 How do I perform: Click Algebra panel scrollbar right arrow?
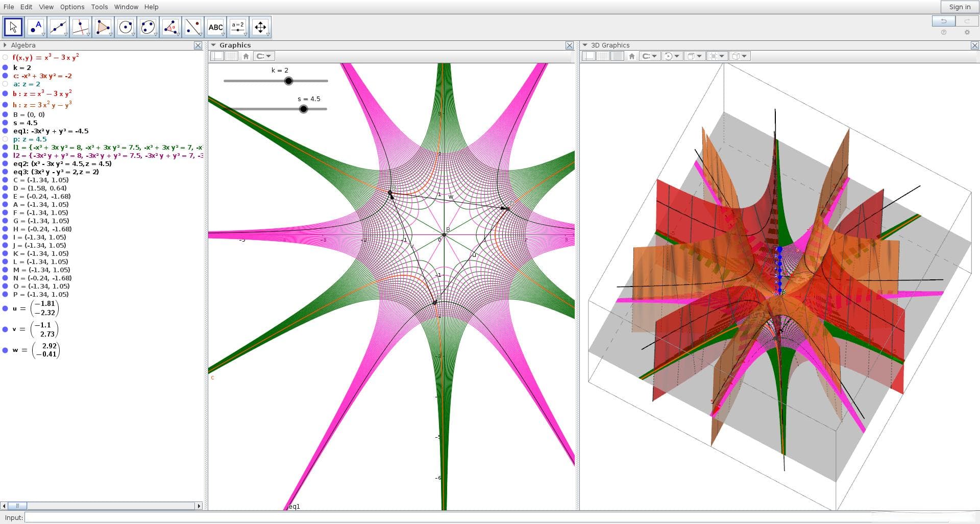(x=199, y=506)
